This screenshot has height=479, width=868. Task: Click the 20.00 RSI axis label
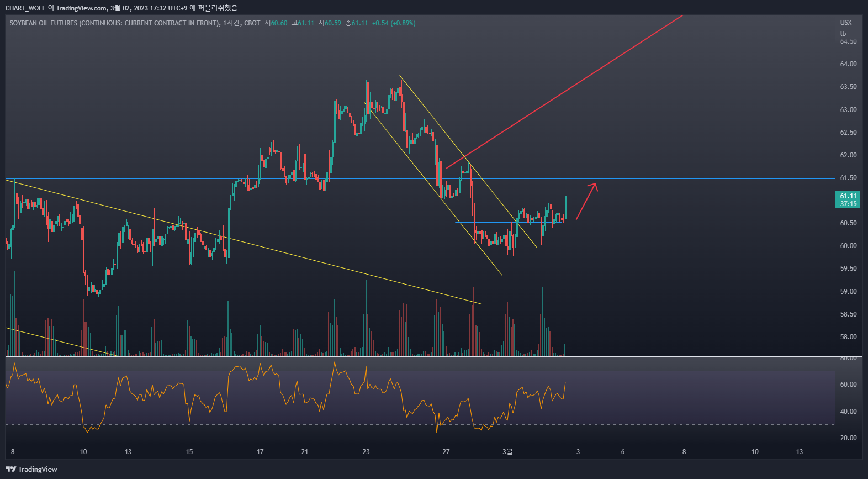point(848,438)
